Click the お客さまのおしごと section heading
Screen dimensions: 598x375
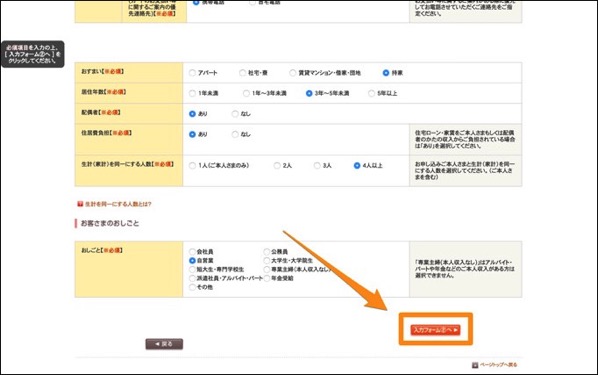(x=110, y=223)
